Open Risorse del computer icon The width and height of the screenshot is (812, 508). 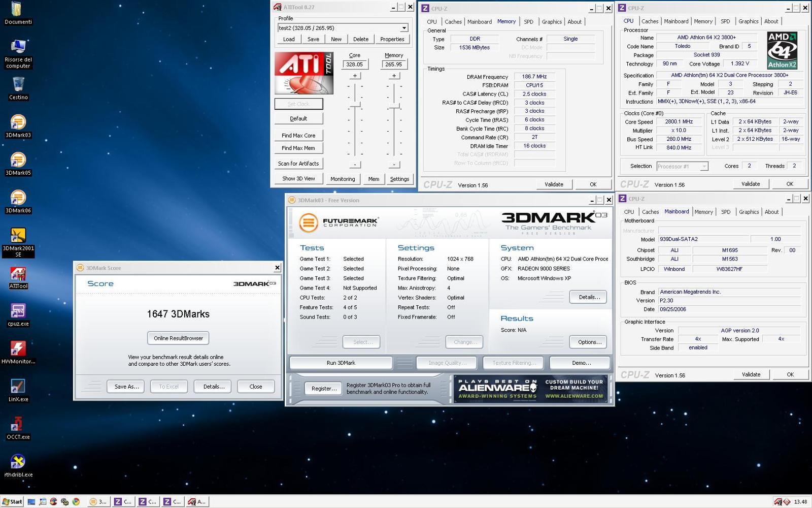click(x=18, y=54)
